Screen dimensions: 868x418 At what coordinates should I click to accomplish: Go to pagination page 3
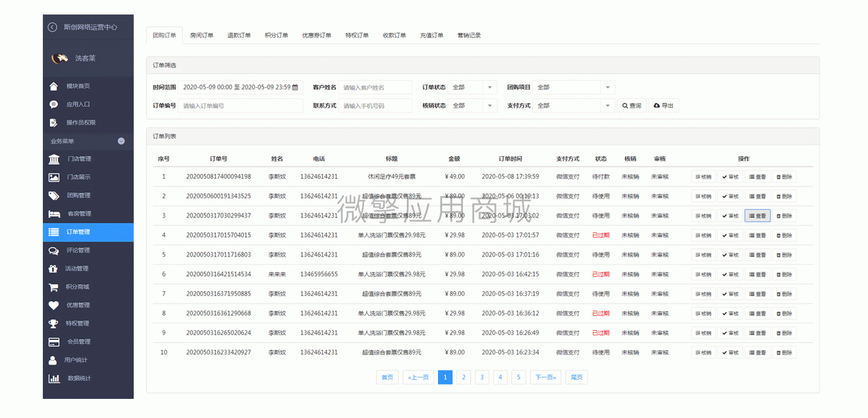[x=482, y=377]
